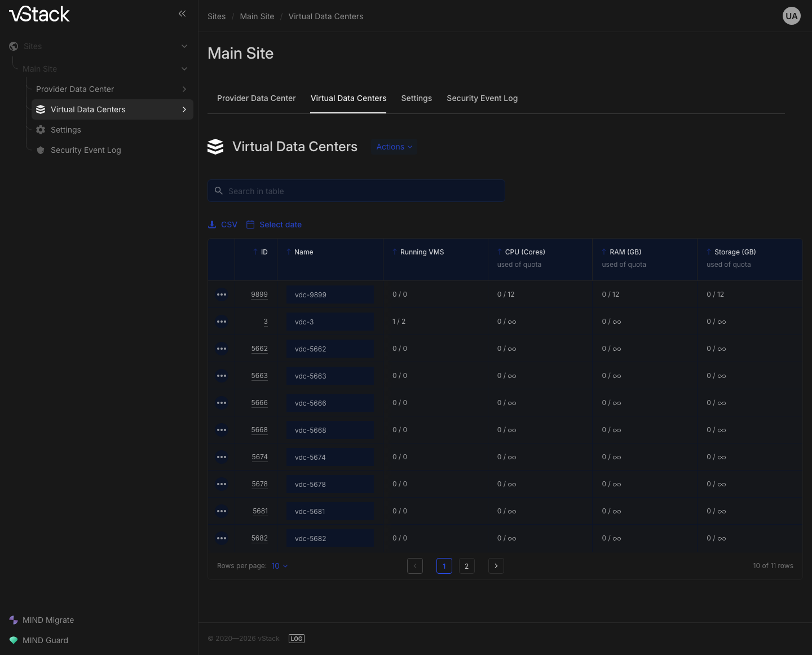Open row actions for vdc-5666

(222, 403)
